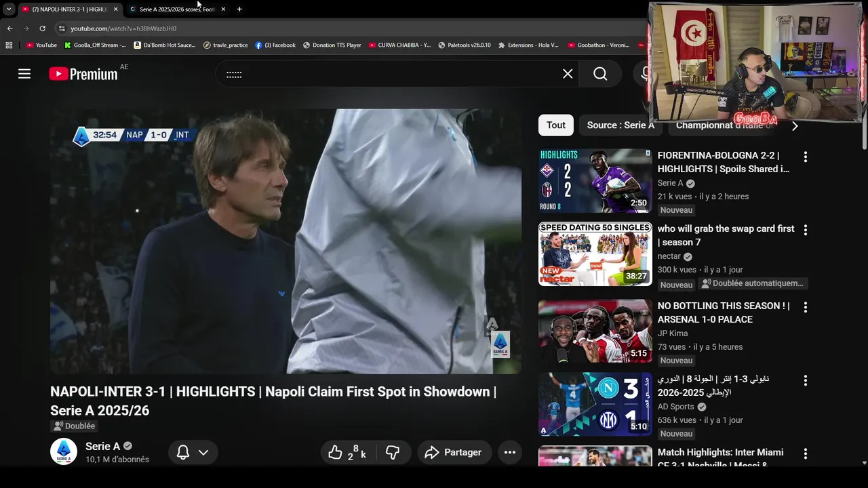Click the magnifier search button
Viewport: 868px width, 488px height.
pyautogui.click(x=600, y=74)
